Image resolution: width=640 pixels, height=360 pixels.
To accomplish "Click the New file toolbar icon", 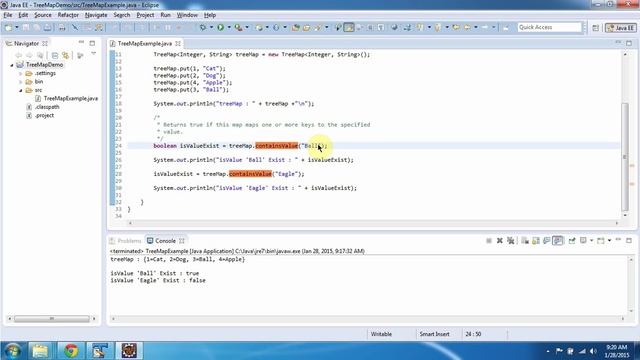I will (x=8, y=28).
